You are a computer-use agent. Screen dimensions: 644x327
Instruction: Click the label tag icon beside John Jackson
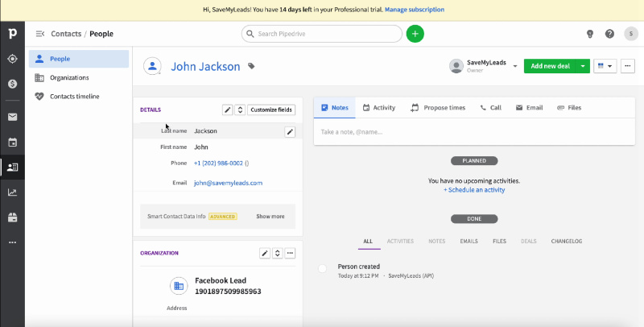click(x=251, y=66)
